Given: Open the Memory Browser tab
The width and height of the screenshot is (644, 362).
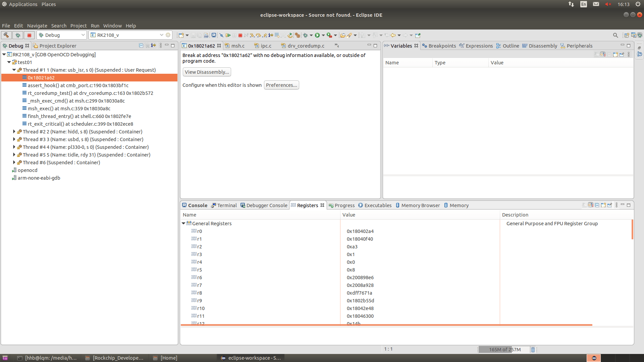Looking at the screenshot, I should (x=418, y=205).
